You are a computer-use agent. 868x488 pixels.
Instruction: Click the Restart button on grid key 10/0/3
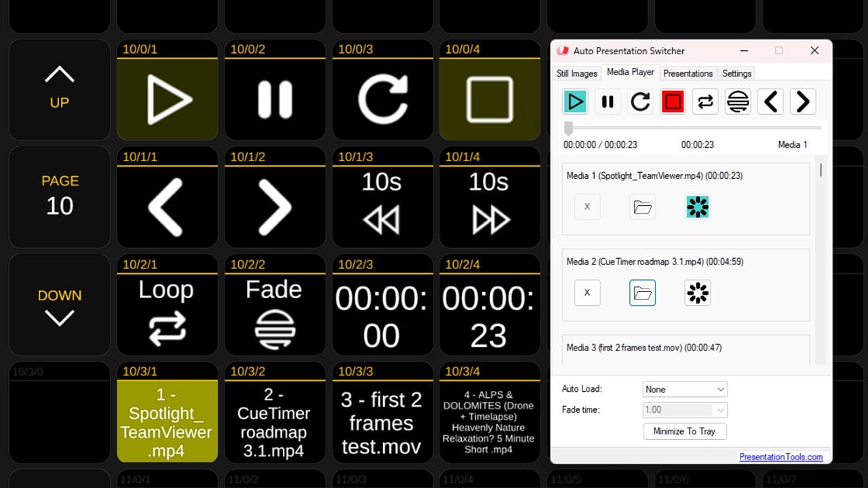[382, 90]
